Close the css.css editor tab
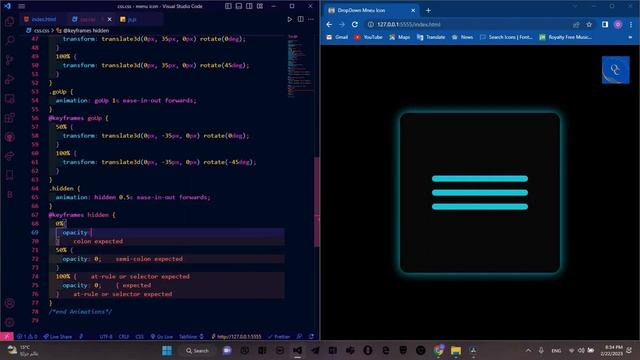640x360 pixels. 109,19
